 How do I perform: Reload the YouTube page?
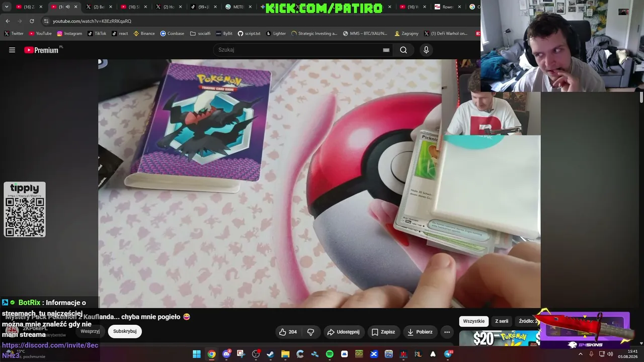(32, 21)
